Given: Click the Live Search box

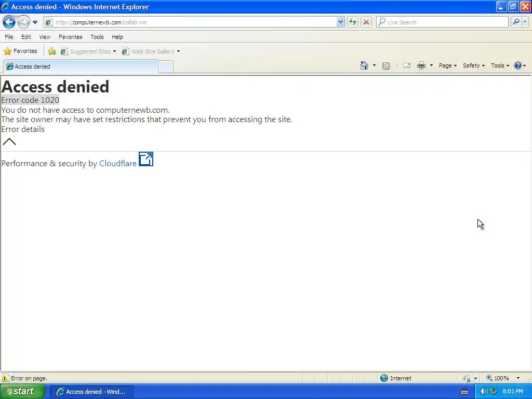Looking at the screenshot, I should point(442,22).
